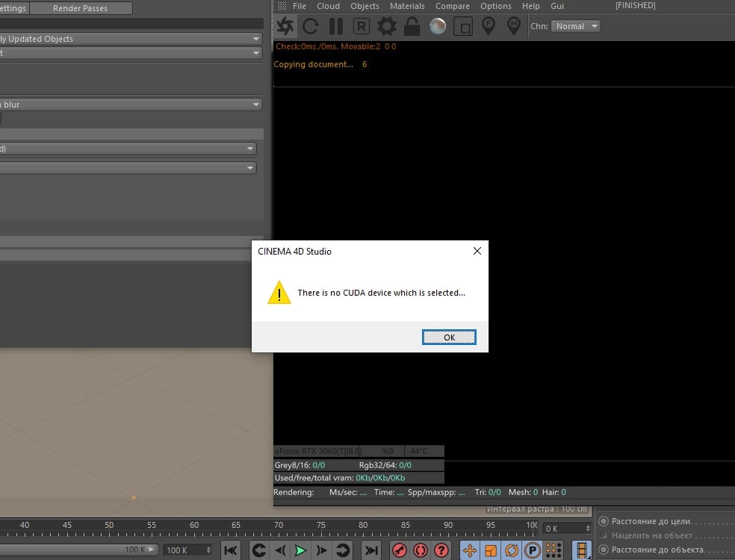Click frame 75 on the timeline ruler

(321, 526)
